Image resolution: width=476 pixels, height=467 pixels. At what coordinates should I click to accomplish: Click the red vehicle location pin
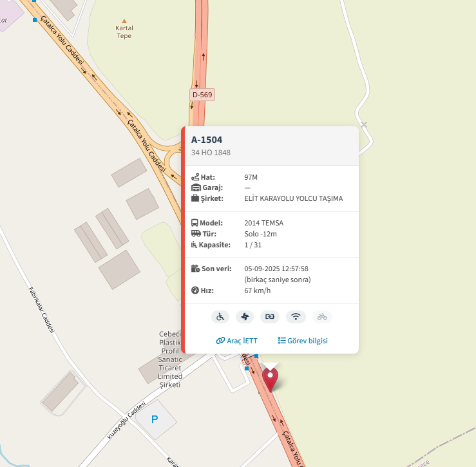click(270, 379)
